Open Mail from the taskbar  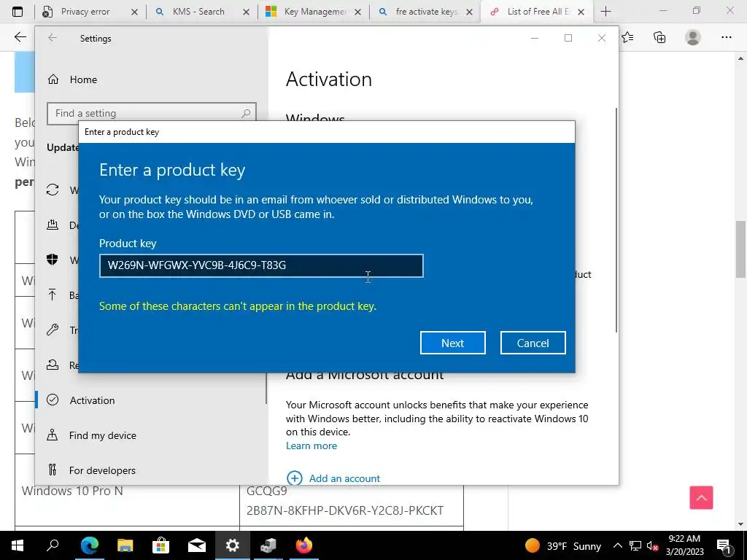pyautogui.click(x=197, y=545)
